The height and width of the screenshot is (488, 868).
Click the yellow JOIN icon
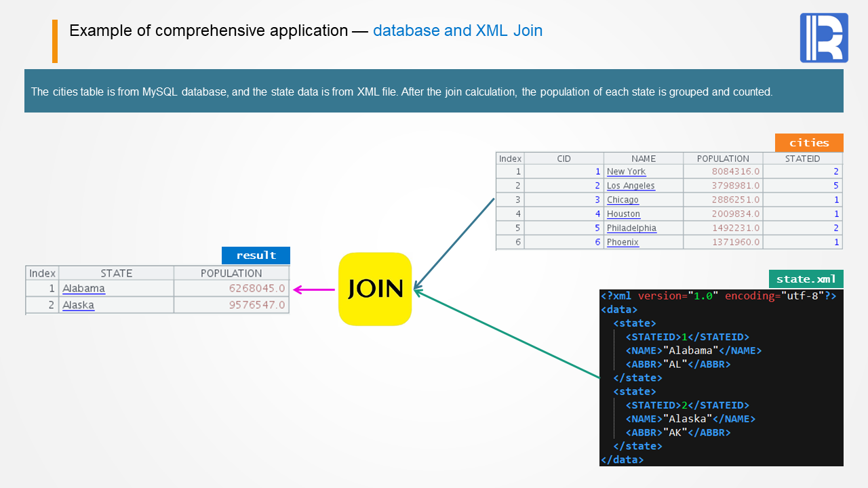[x=375, y=289]
